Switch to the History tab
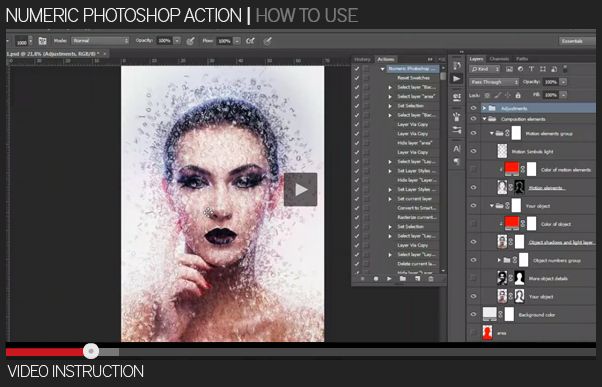The width and height of the screenshot is (602, 387). pos(362,59)
